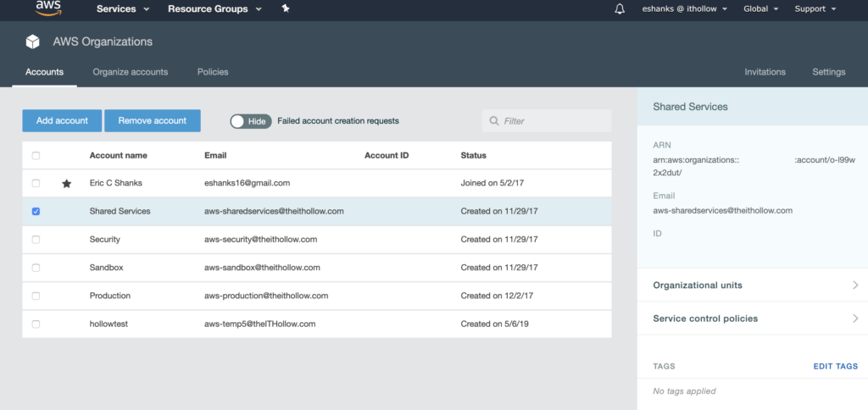The image size is (868, 410).
Task: Toggle Hide failed account creation requests
Action: 250,121
